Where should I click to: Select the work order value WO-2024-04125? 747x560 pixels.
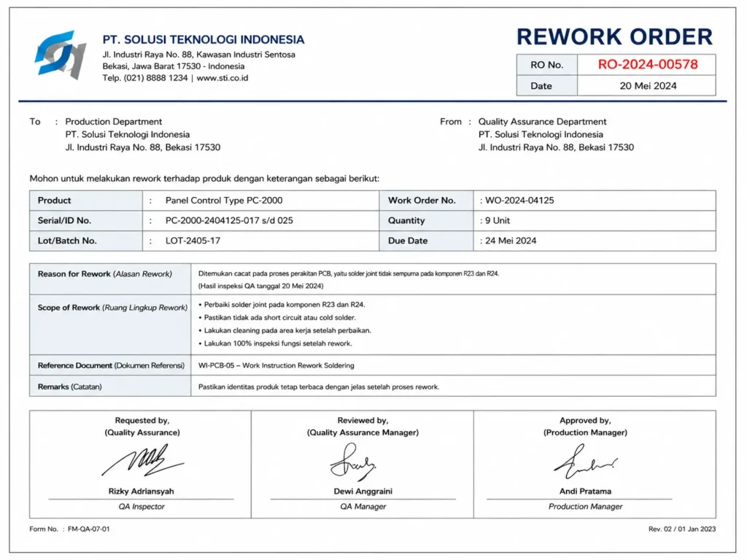click(519, 201)
